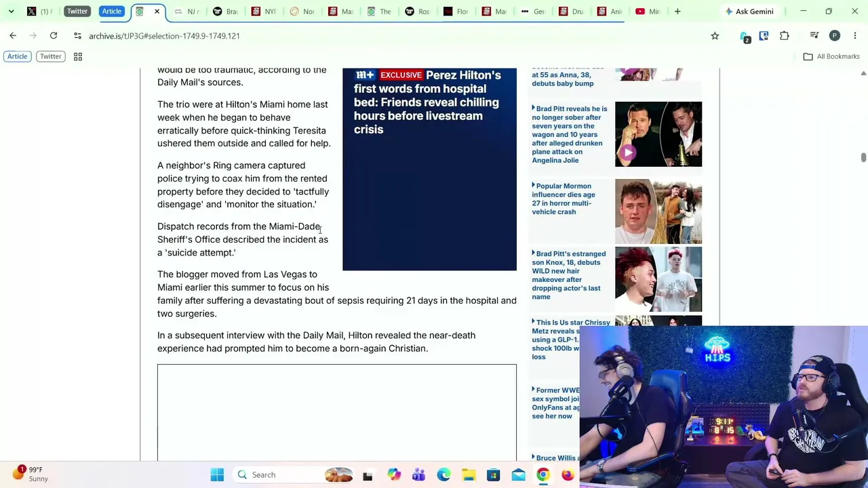The width and height of the screenshot is (868, 488).
Task: Open the 'Twitter' bookmark bar item
Action: tap(50, 56)
